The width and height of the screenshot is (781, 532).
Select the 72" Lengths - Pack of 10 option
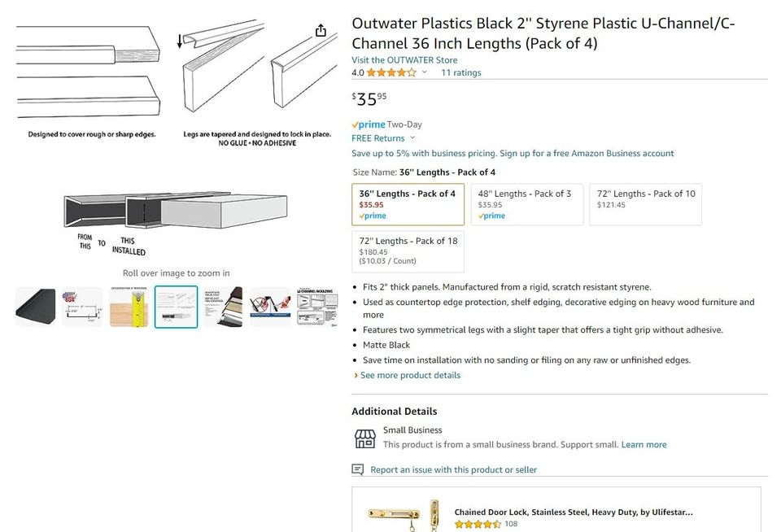(x=645, y=203)
